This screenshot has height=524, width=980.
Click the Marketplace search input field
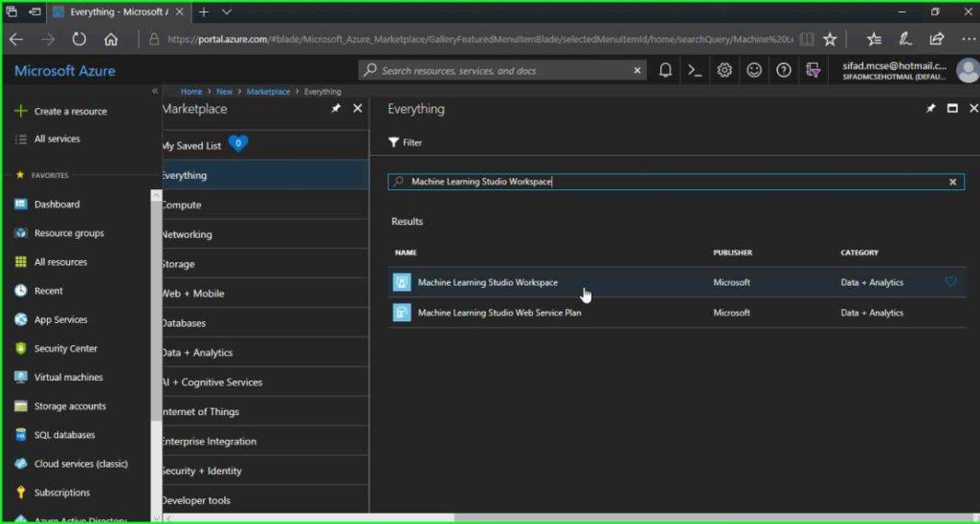coord(676,182)
